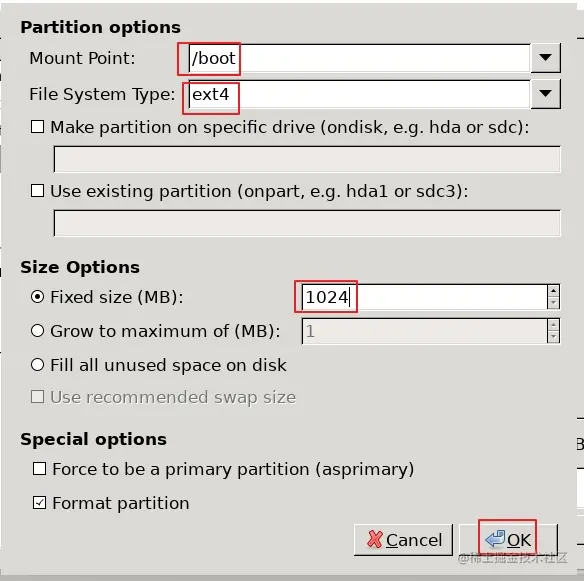Image resolution: width=584 pixels, height=581 pixels.
Task: Open the Mount Point dropdown arrow
Action: pos(545,58)
